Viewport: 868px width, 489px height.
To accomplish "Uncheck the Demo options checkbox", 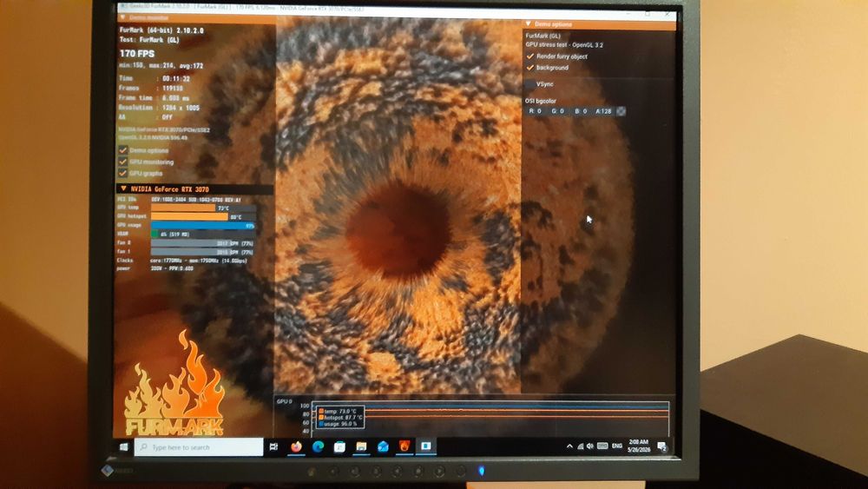I will pyautogui.click(x=123, y=150).
